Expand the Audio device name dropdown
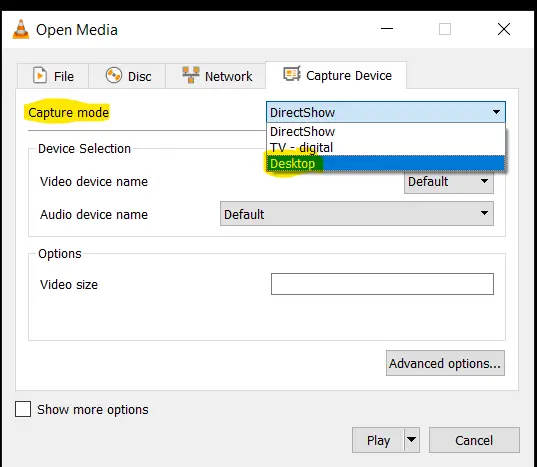537x467 pixels. tap(357, 214)
